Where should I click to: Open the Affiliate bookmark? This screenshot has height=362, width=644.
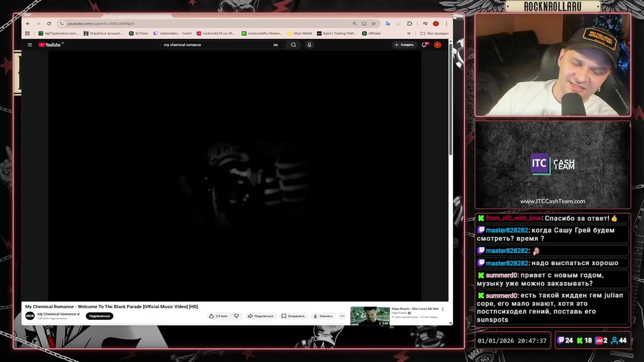pyautogui.click(x=372, y=33)
